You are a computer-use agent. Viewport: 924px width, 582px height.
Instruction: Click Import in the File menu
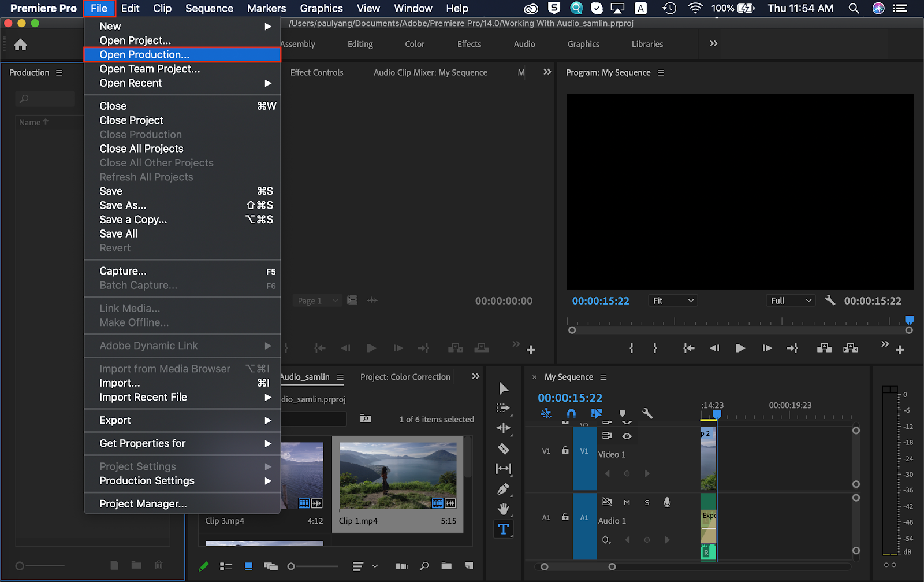tap(182, 383)
